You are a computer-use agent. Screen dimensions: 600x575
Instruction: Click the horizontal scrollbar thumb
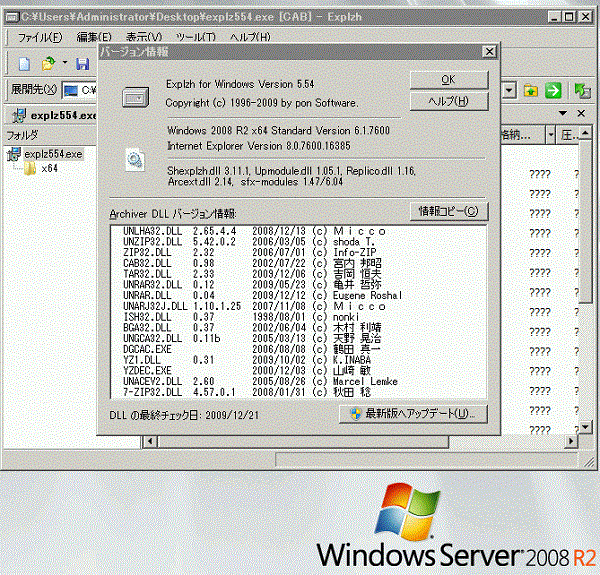pyautogui.click(x=303, y=441)
